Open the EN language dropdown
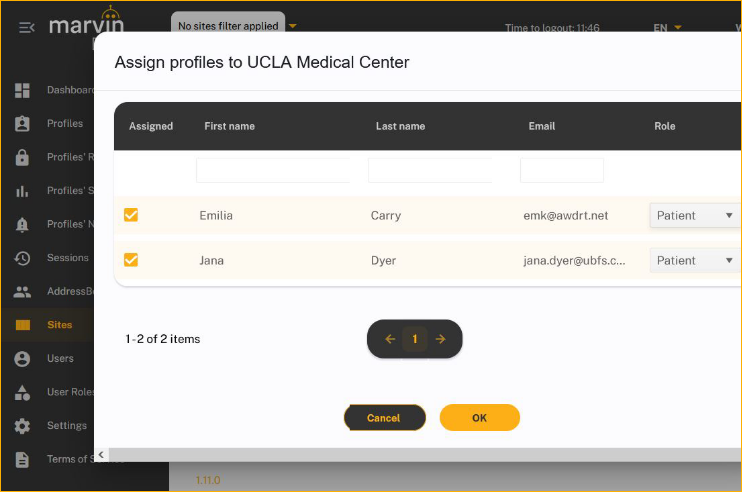Screen dimensions: 742x492 click(x=667, y=28)
